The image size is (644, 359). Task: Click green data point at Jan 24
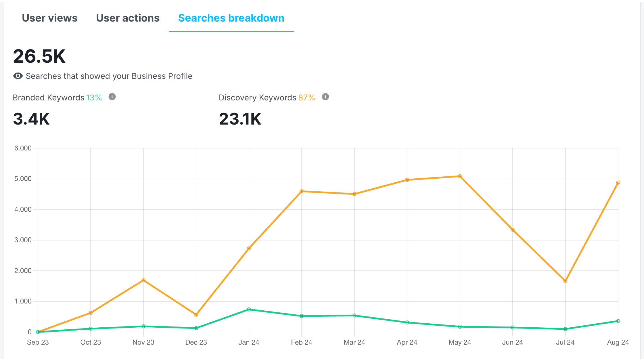[249, 310]
